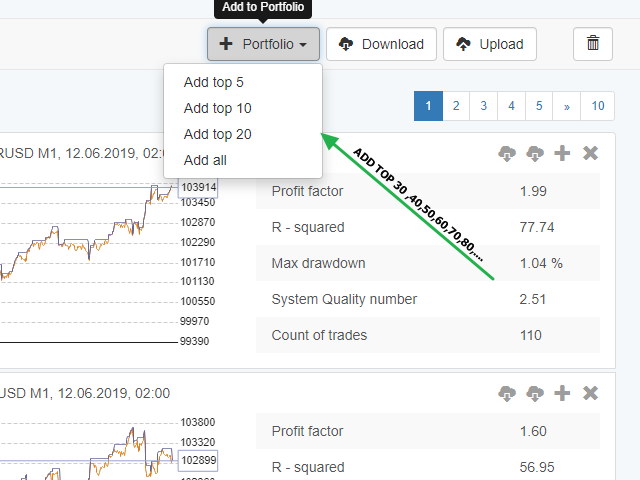Click chart price label 103914
This screenshot has width=640, height=480.
198,187
